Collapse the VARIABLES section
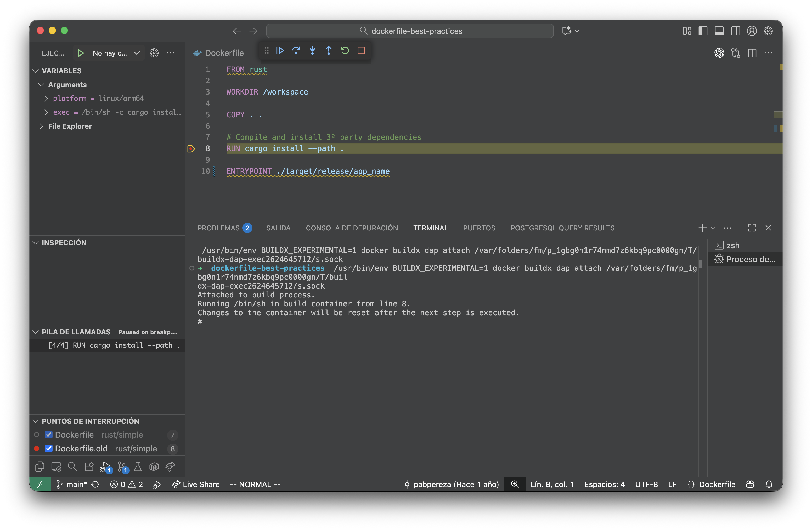 click(36, 71)
